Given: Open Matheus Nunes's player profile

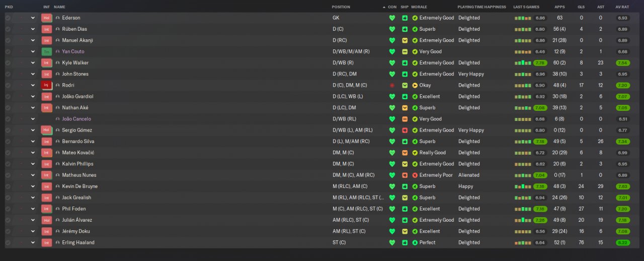Looking at the screenshot, I should [x=79, y=175].
